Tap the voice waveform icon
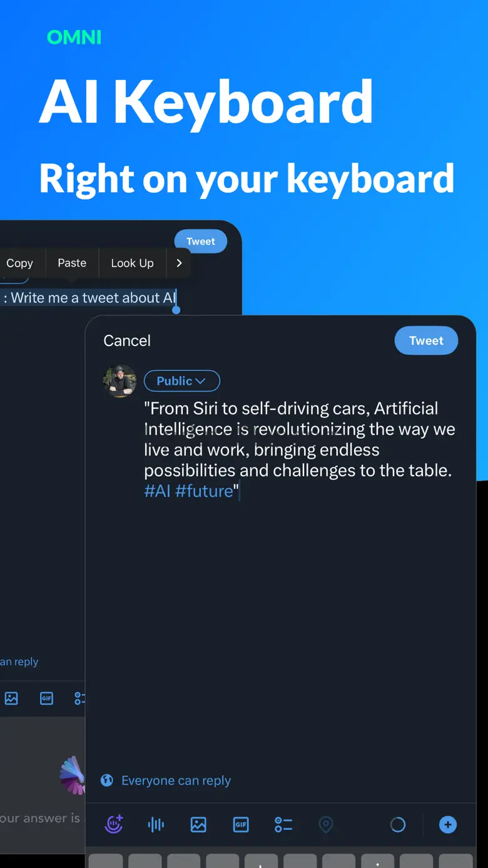The image size is (488, 868). (156, 825)
